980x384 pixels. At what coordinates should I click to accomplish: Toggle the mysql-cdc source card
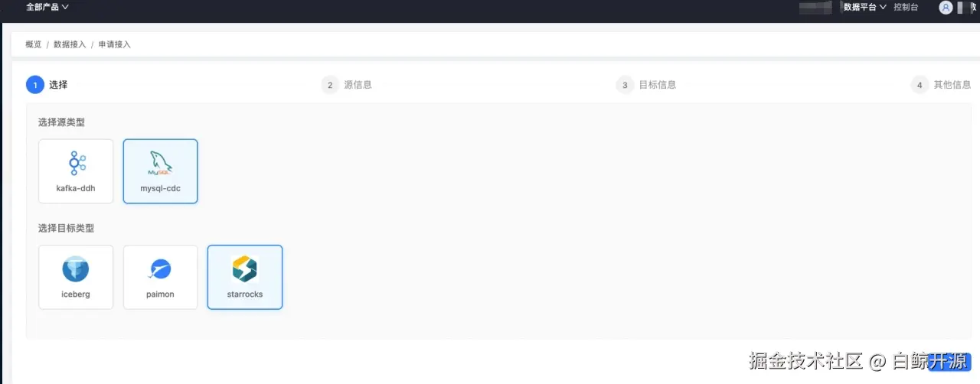tap(160, 171)
